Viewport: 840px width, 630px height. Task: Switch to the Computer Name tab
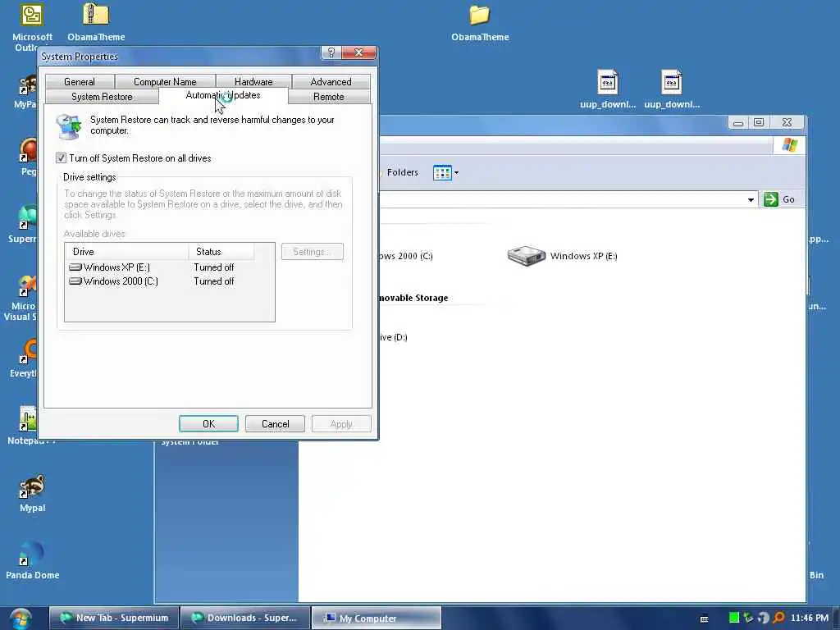click(x=165, y=81)
